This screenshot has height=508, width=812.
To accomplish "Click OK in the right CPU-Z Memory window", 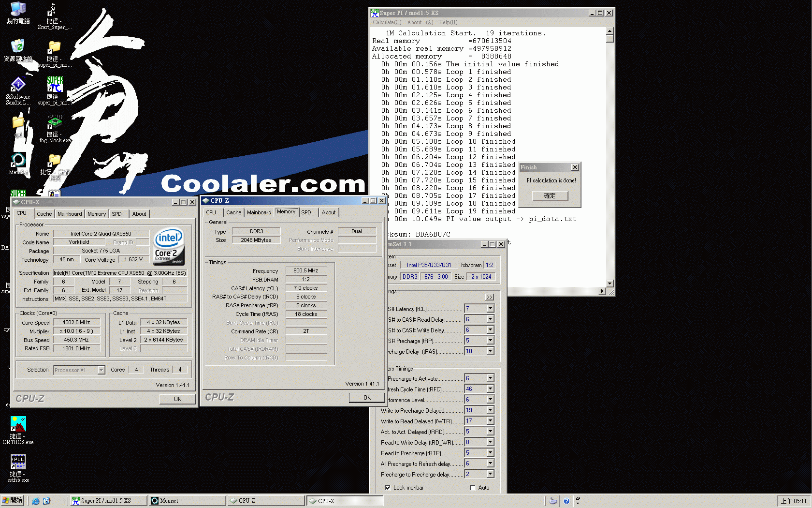I will (367, 398).
